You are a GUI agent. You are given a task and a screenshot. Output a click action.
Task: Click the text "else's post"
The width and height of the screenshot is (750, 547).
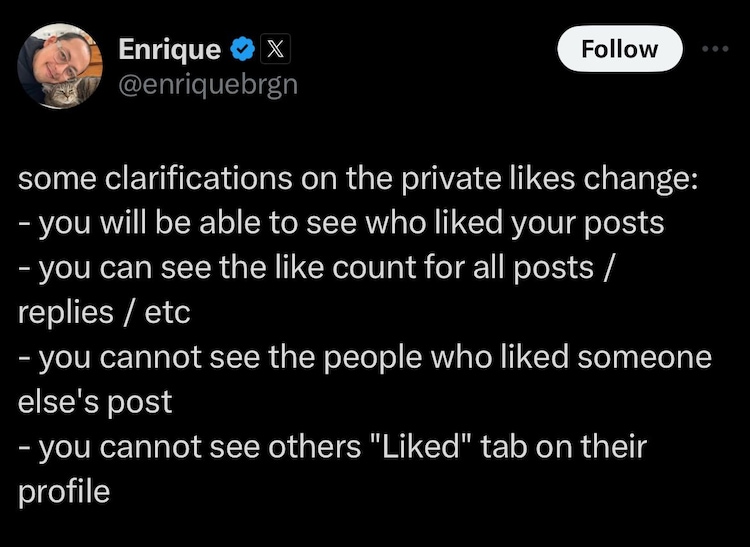point(95,399)
